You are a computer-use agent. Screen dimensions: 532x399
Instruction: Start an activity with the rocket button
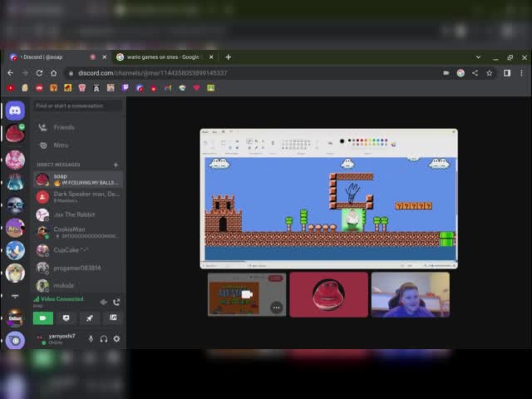coord(90,318)
